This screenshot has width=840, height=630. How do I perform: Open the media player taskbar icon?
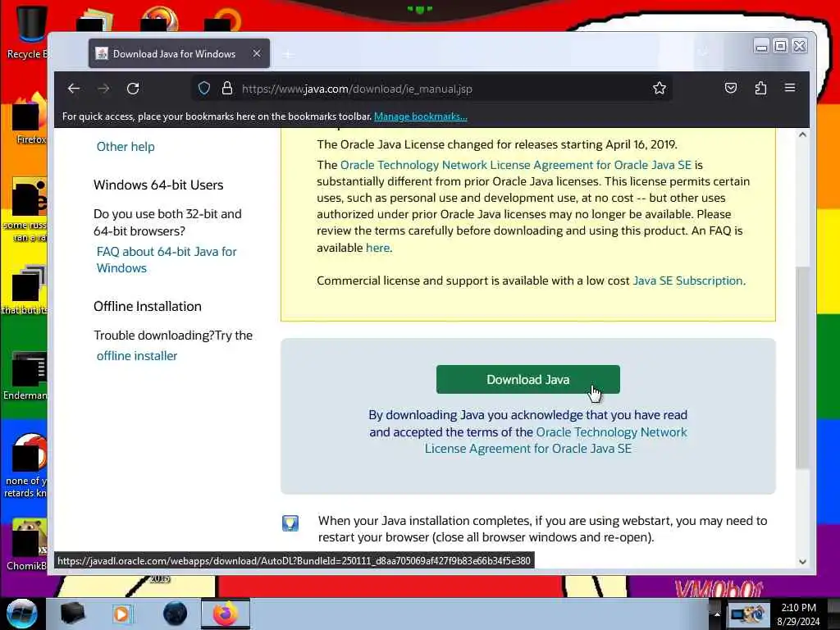pos(121,614)
